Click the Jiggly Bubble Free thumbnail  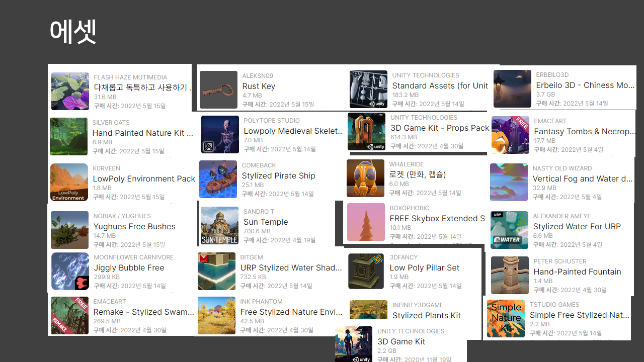pos(70,271)
